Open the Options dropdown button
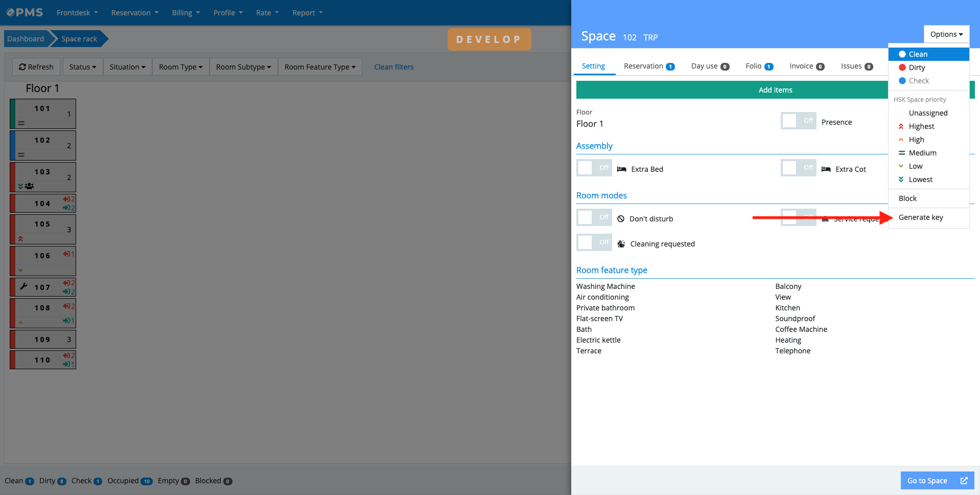Screen dimensions: 980x495 (x=946, y=34)
